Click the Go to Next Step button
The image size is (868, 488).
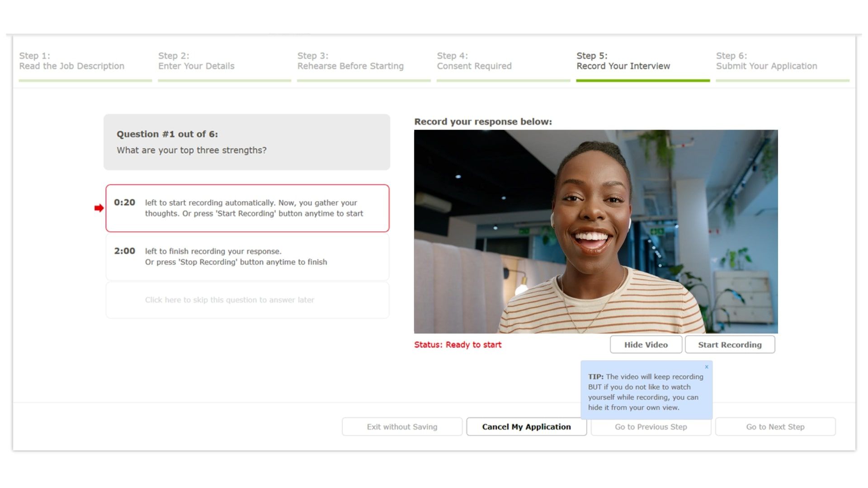pos(776,427)
